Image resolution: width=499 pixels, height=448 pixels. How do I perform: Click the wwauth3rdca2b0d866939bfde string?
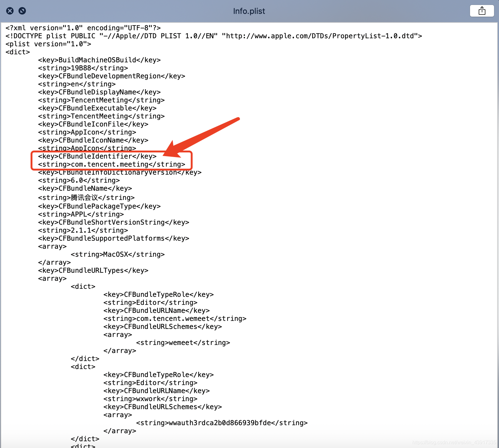[222, 423]
